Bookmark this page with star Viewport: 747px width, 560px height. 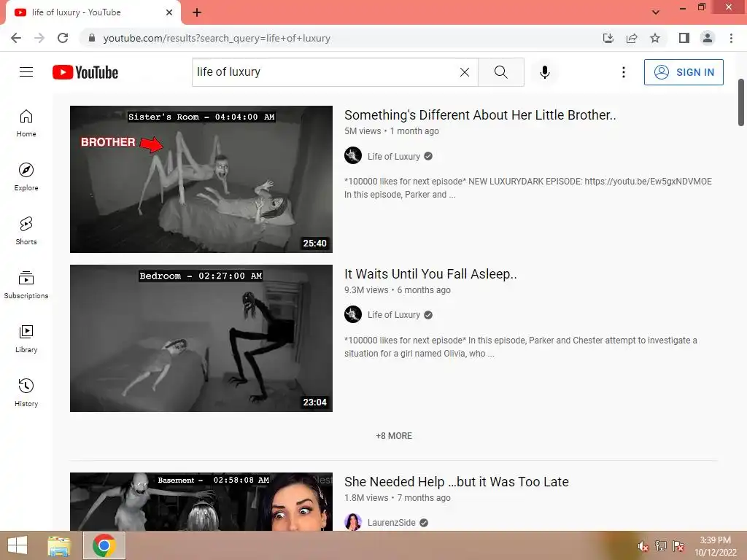(655, 38)
